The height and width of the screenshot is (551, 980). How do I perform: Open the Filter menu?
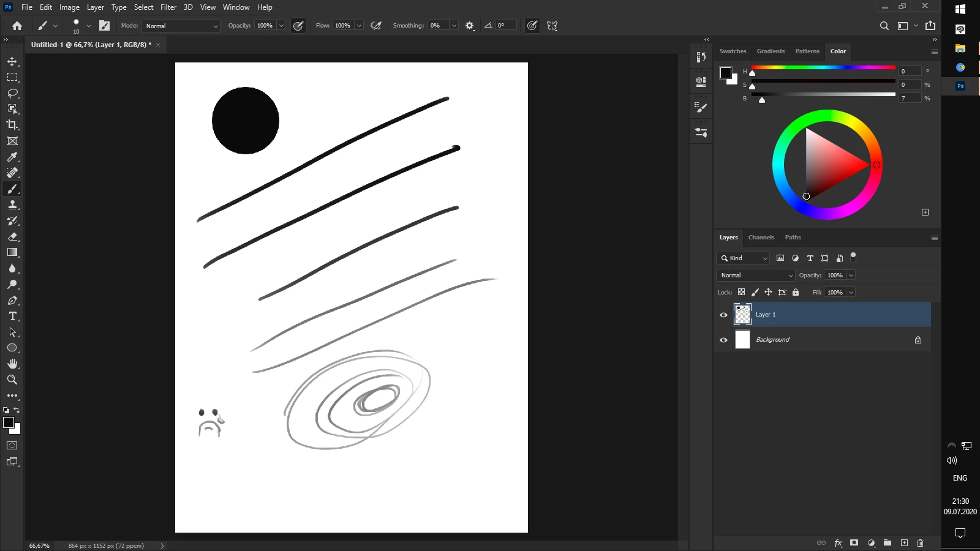pos(168,7)
